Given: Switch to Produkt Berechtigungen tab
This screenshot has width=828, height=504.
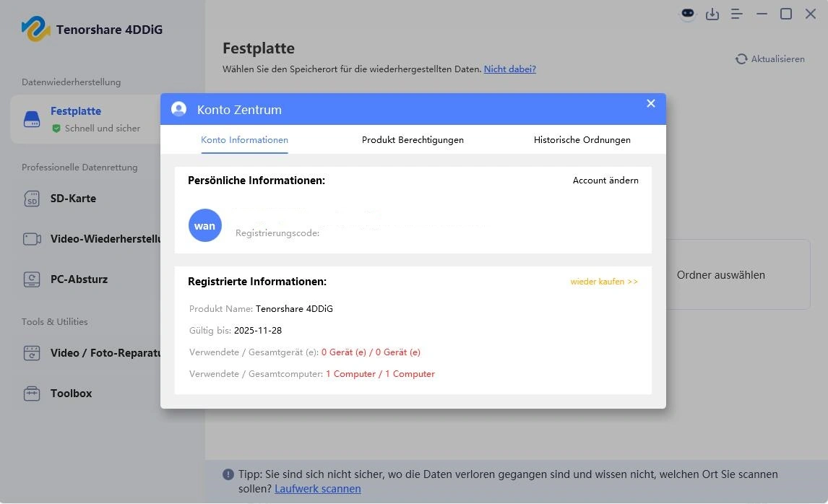Looking at the screenshot, I should coord(413,140).
